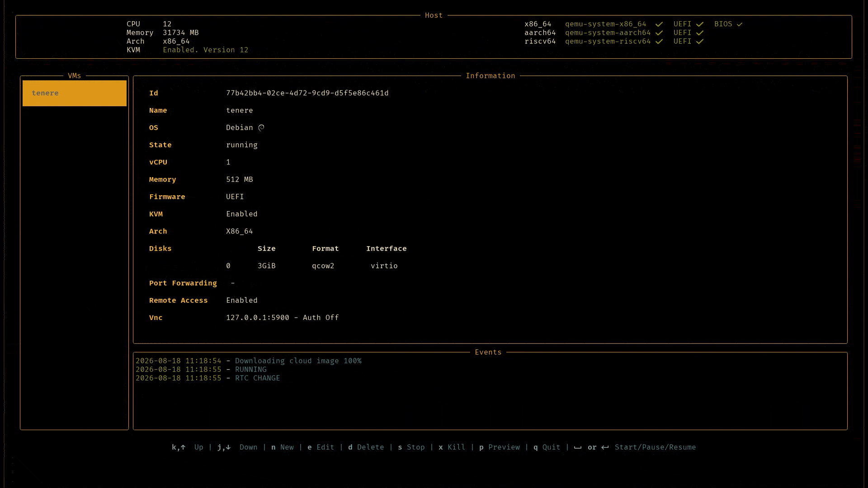The image size is (868, 488).
Task: Click the aarch64 architecture label in Host
Action: tap(540, 33)
